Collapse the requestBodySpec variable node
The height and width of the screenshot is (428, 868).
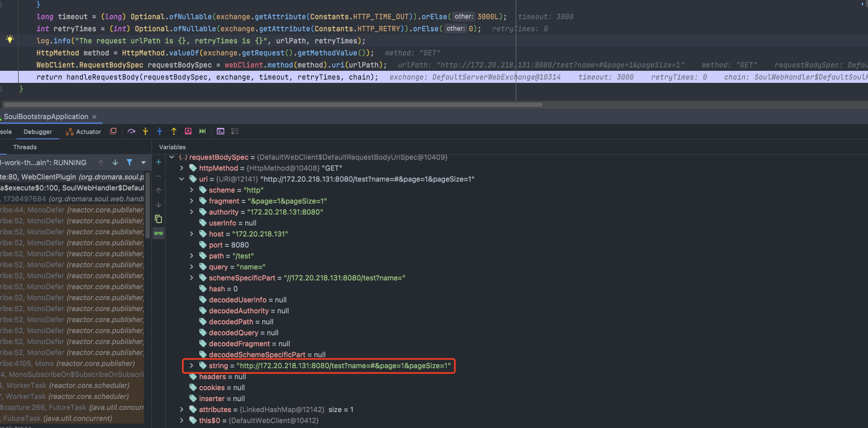pos(172,157)
